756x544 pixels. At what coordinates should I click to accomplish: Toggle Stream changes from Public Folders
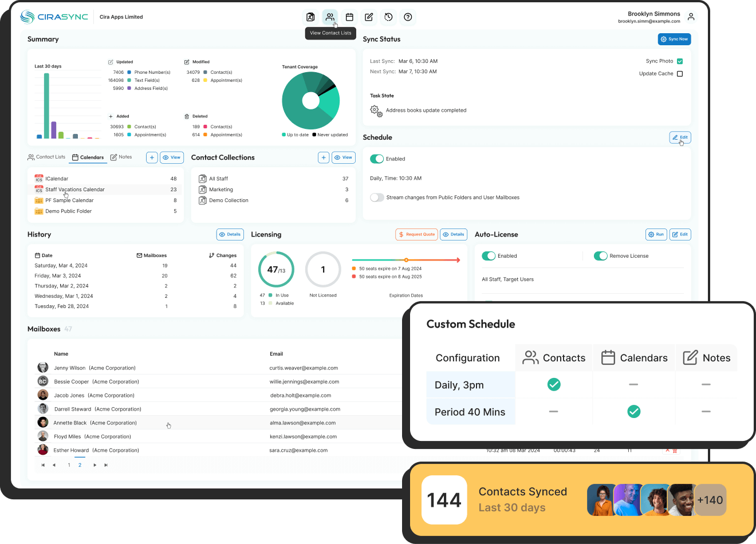377,197
